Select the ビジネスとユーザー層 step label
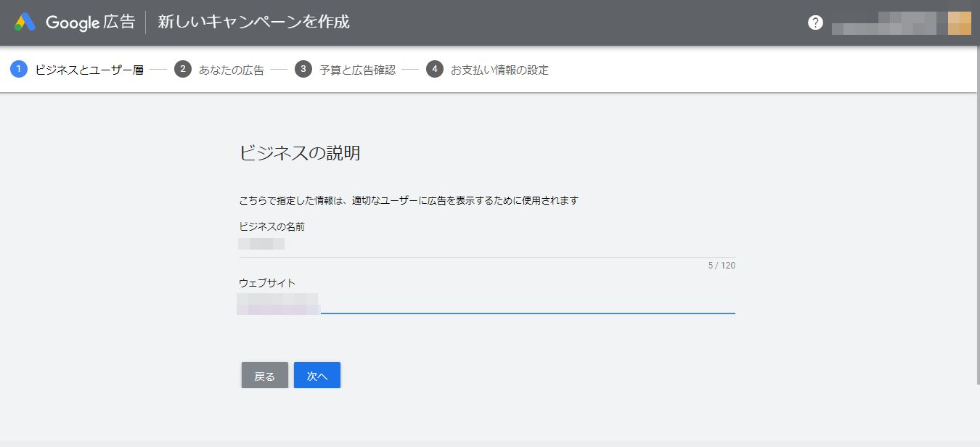Image resolution: width=980 pixels, height=447 pixels. 89,70
